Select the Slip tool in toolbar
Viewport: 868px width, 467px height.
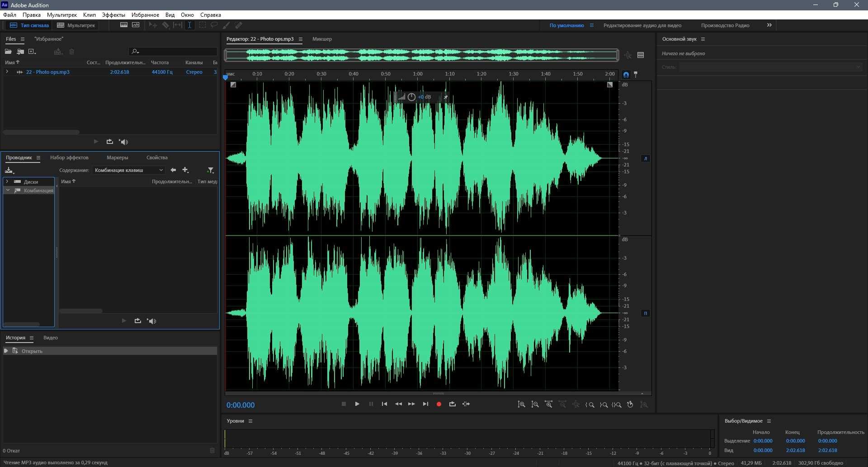point(178,25)
